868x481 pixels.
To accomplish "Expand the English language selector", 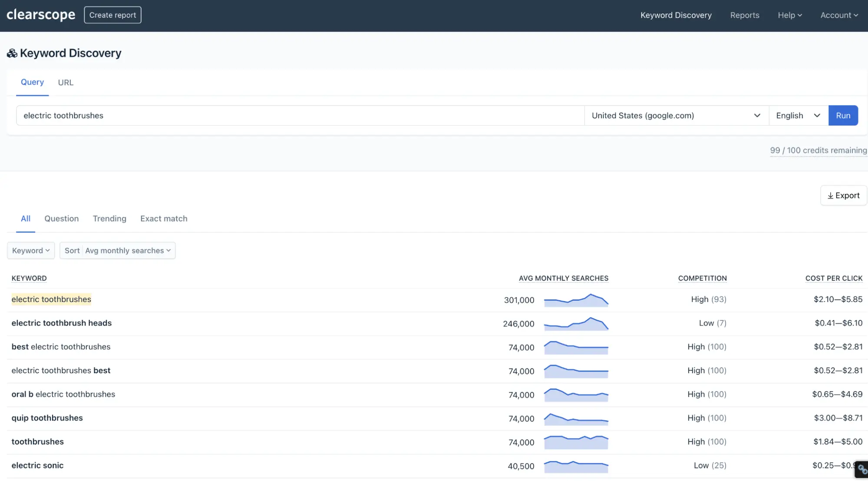I will pyautogui.click(x=798, y=116).
